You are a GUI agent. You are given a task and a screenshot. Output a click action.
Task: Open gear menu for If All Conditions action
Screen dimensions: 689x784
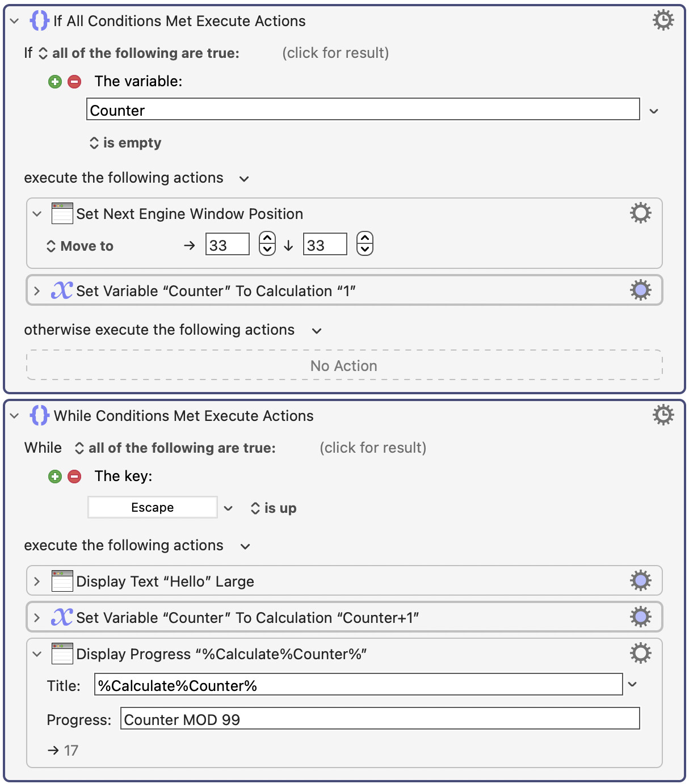point(663,20)
